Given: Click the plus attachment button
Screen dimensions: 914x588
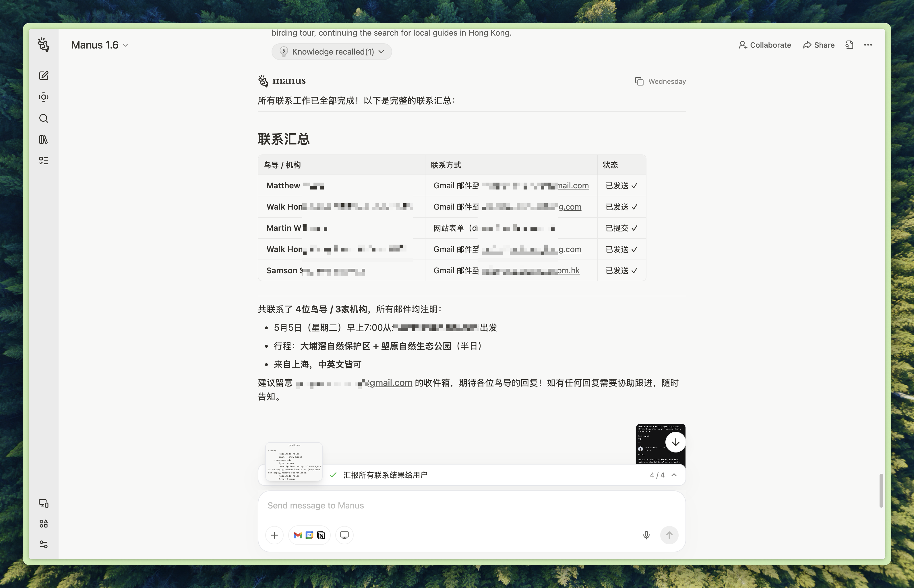Looking at the screenshot, I should 274,535.
